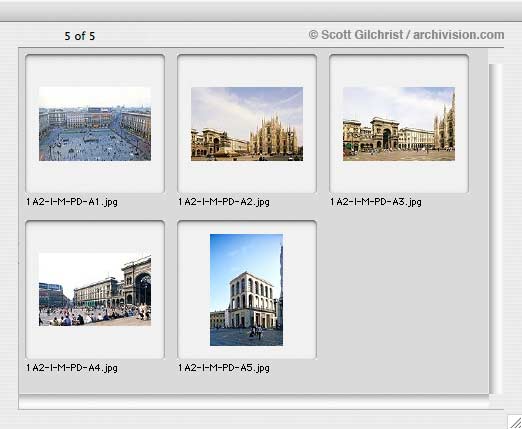
Task: Click the filename 1A2-I-M-PD-A5.jpg
Action: (x=224, y=368)
